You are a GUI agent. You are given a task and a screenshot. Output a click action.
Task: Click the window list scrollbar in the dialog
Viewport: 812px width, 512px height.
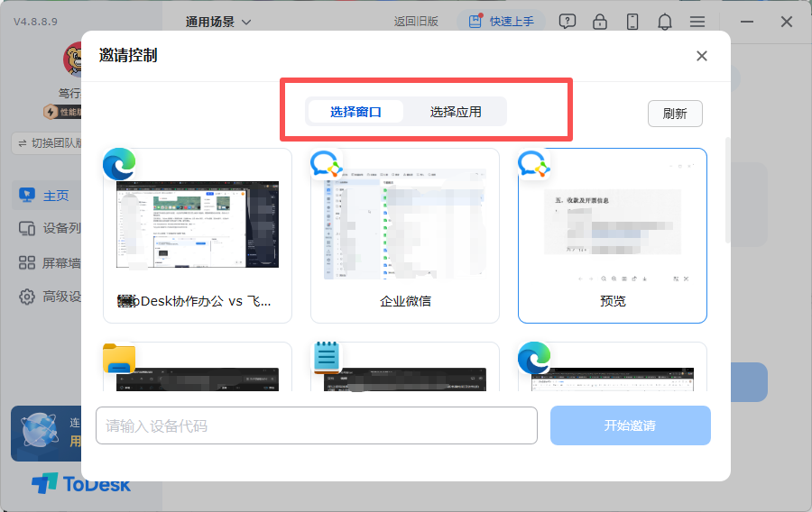tap(727, 190)
